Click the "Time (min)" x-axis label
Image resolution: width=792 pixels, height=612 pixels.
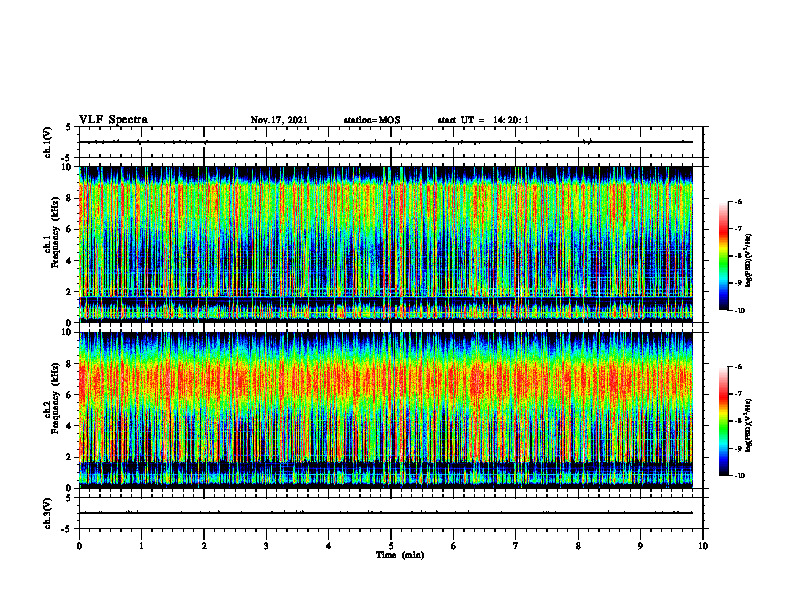point(400,555)
